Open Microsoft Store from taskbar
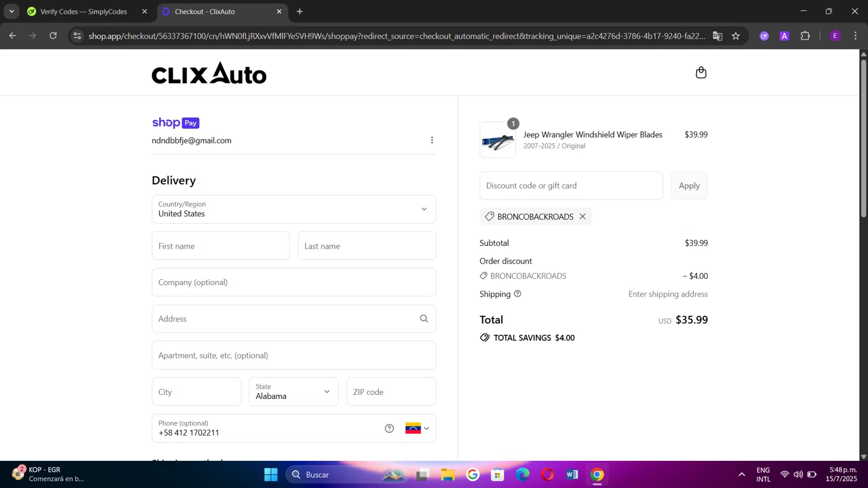Screen dimensions: 868x488 [x=498, y=475]
